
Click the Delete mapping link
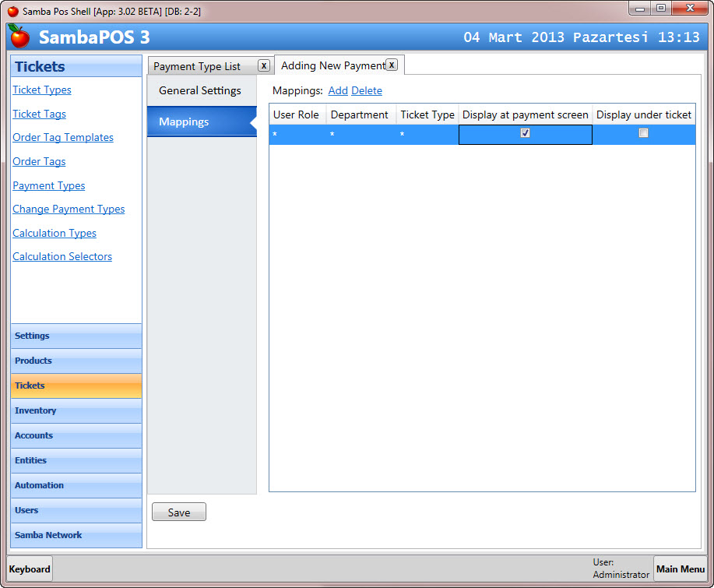coord(367,90)
